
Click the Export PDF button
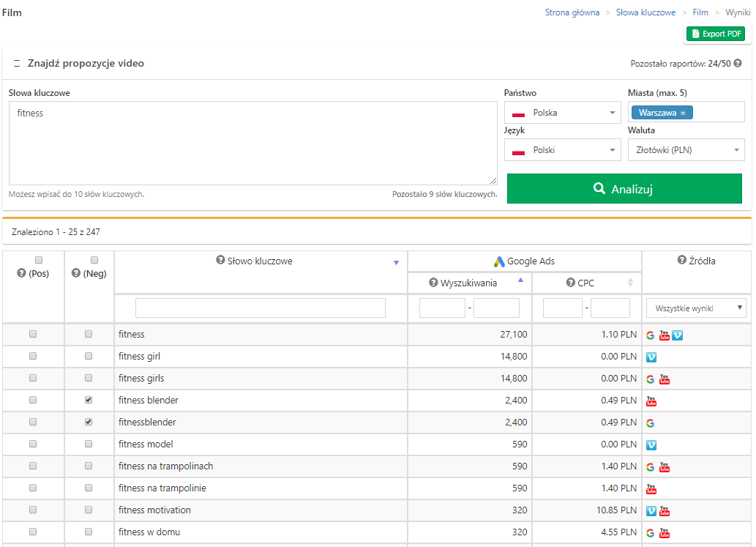715,34
